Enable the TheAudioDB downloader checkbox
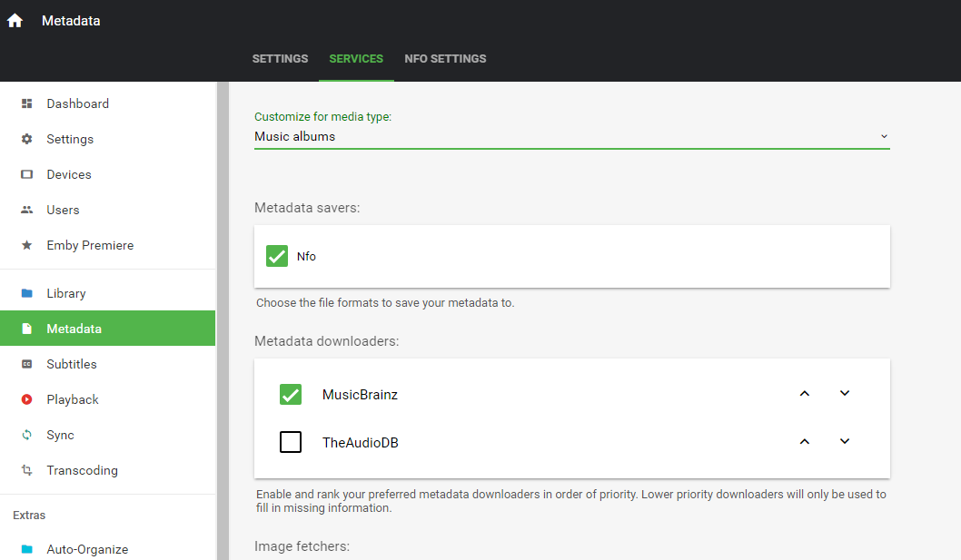 coord(291,442)
